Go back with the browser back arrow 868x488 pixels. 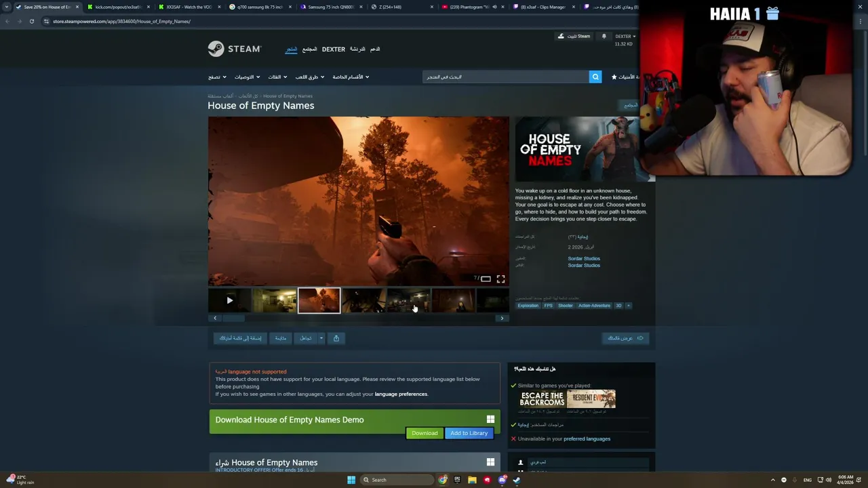pyautogui.click(x=7, y=21)
